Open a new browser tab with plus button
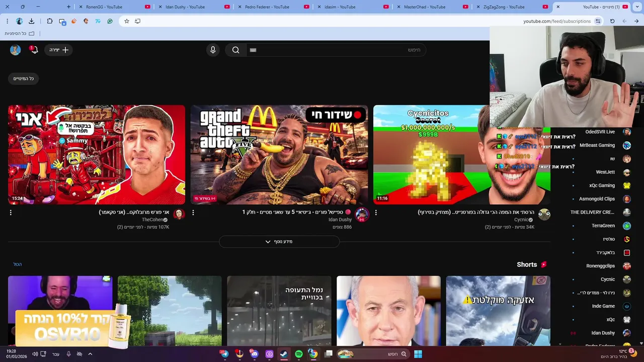This screenshot has width=644, height=362. [x=69, y=7]
